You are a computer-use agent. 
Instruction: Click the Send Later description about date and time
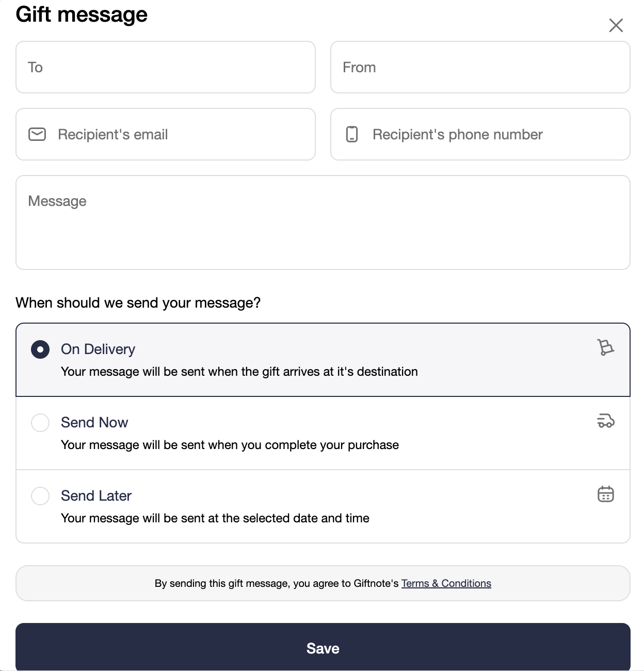point(215,518)
